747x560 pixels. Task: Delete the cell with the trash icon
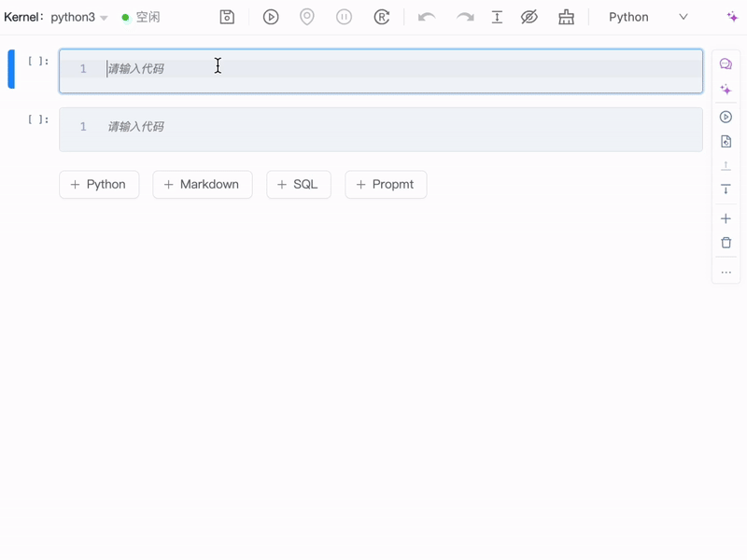click(726, 243)
